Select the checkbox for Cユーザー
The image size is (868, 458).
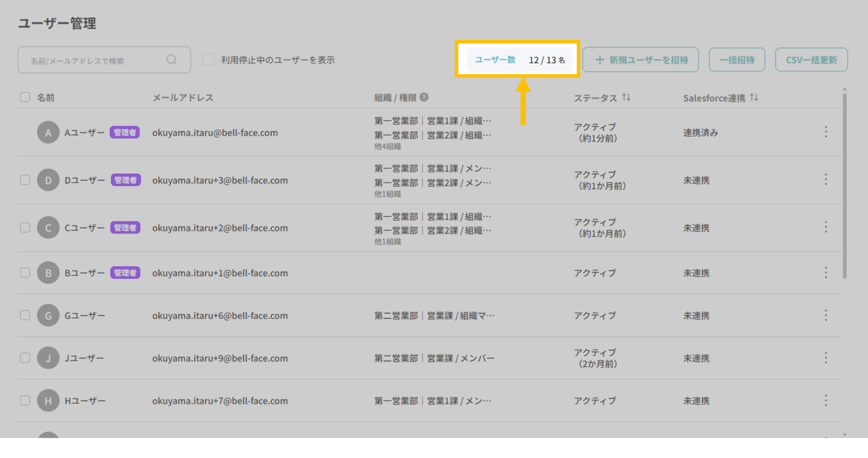25,227
